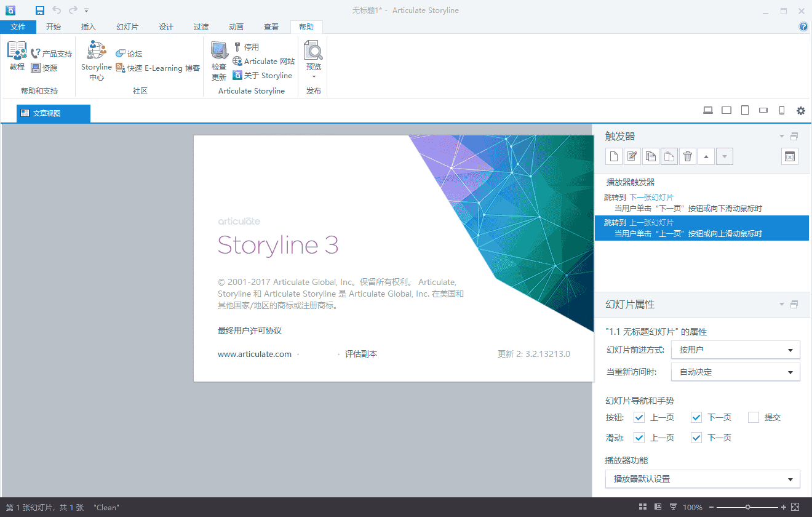This screenshot has width=812, height=517.
Task: Click 关于 Storyline about item
Action: tap(263, 76)
